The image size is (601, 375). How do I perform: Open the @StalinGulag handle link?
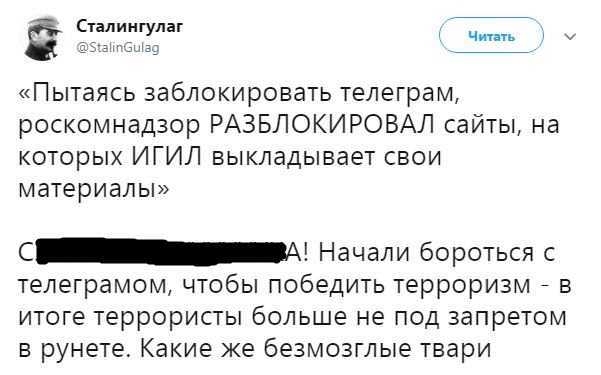tap(118, 48)
